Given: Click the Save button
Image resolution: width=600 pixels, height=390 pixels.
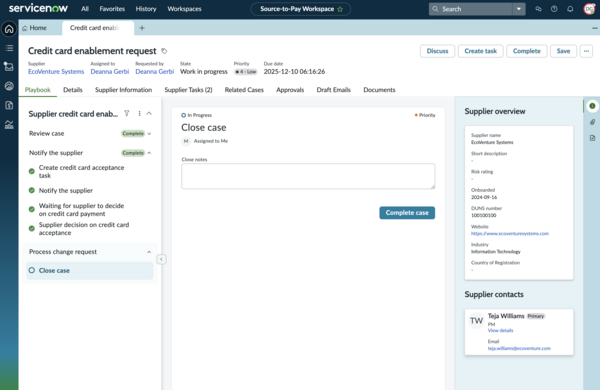Looking at the screenshot, I should (x=563, y=51).
